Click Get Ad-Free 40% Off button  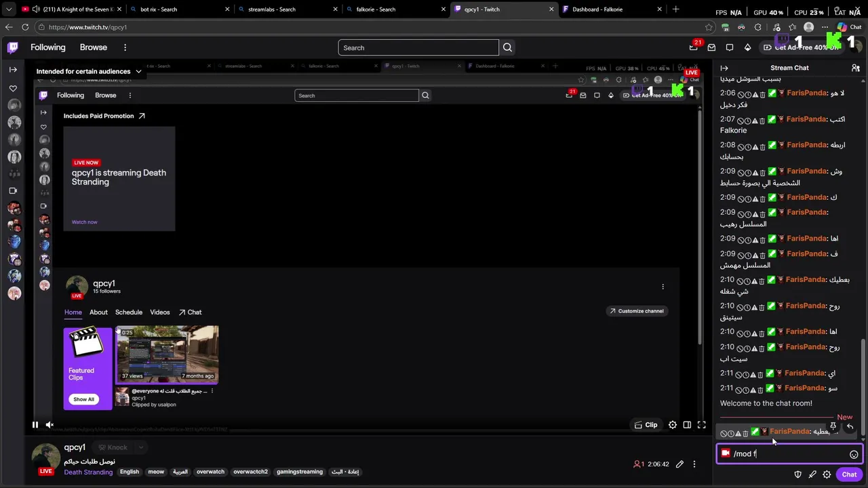(800, 47)
